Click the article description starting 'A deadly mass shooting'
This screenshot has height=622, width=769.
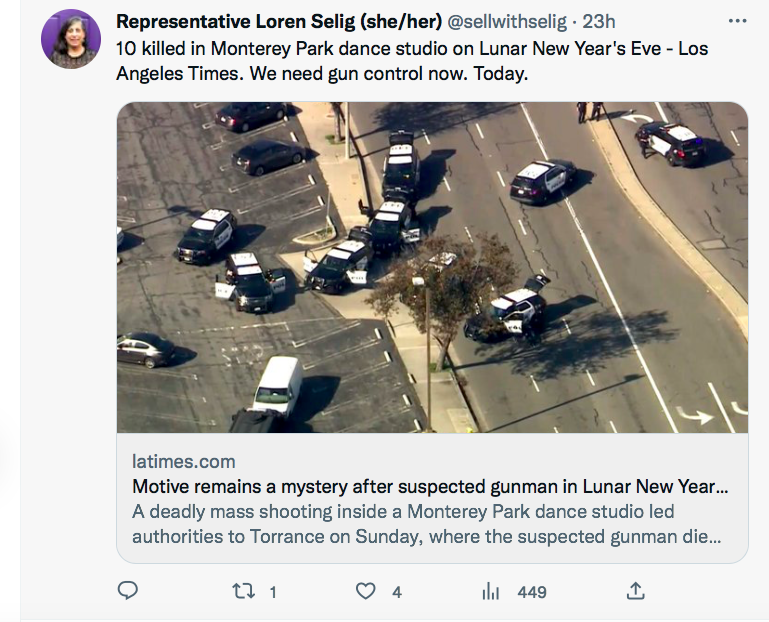(425, 524)
